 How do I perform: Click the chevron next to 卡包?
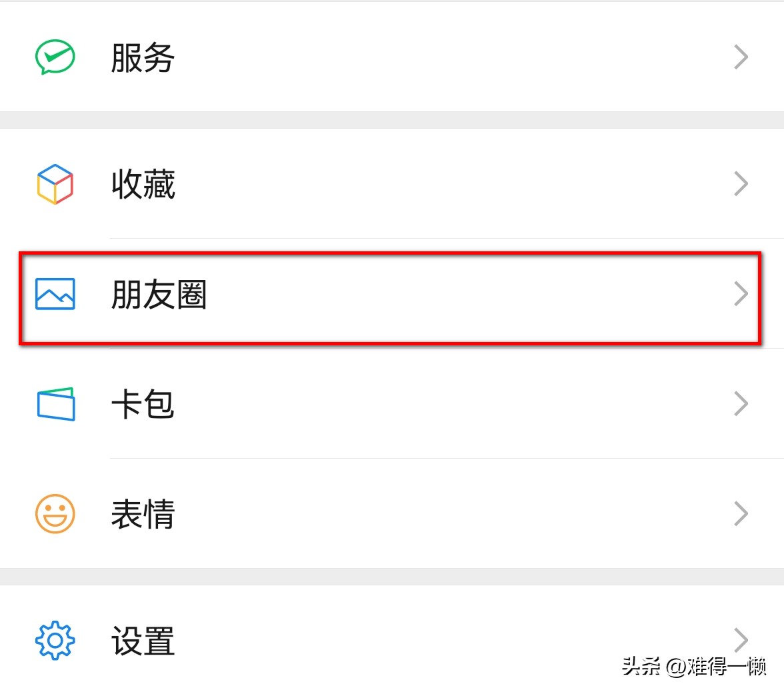point(740,403)
